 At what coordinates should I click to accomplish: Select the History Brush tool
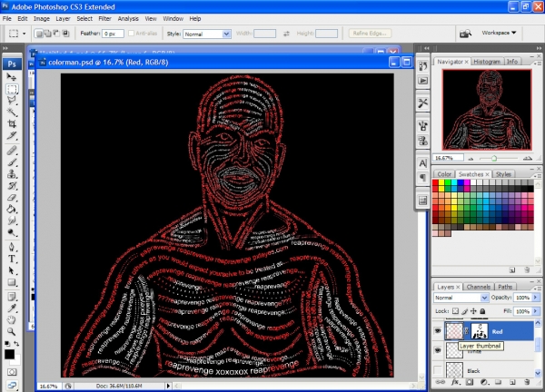click(x=12, y=185)
